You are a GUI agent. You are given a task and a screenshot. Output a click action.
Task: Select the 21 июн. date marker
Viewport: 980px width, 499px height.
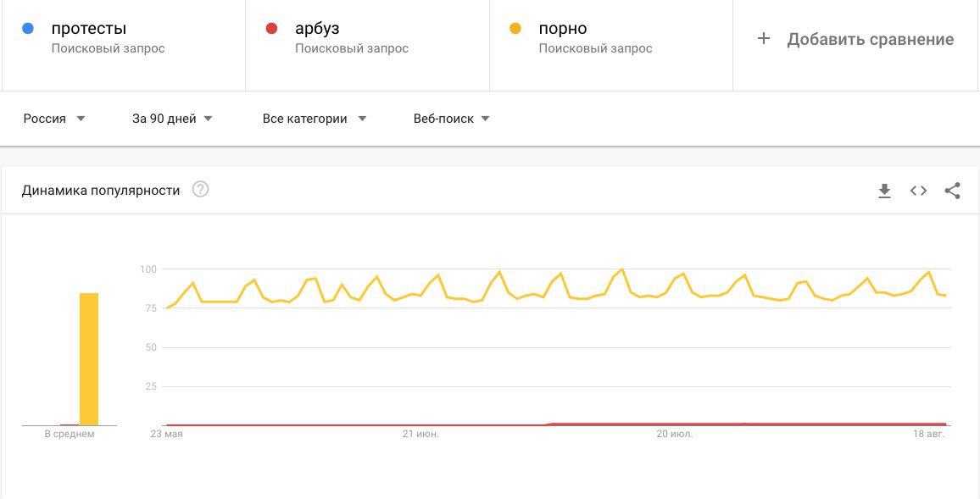pos(420,434)
